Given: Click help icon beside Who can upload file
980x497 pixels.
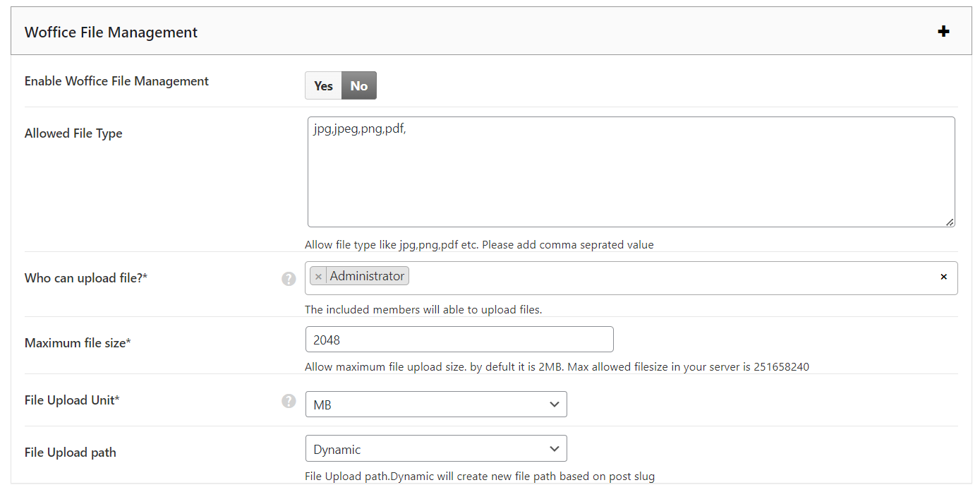Looking at the screenshot, I should 289,279.
